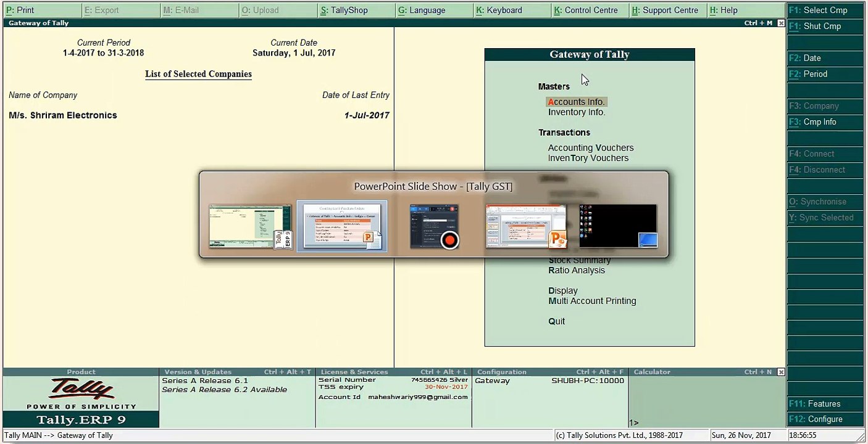Click the Tally MAIN --> Gateway of Tally path
This screenshot has height=444, width=868.
59,435
